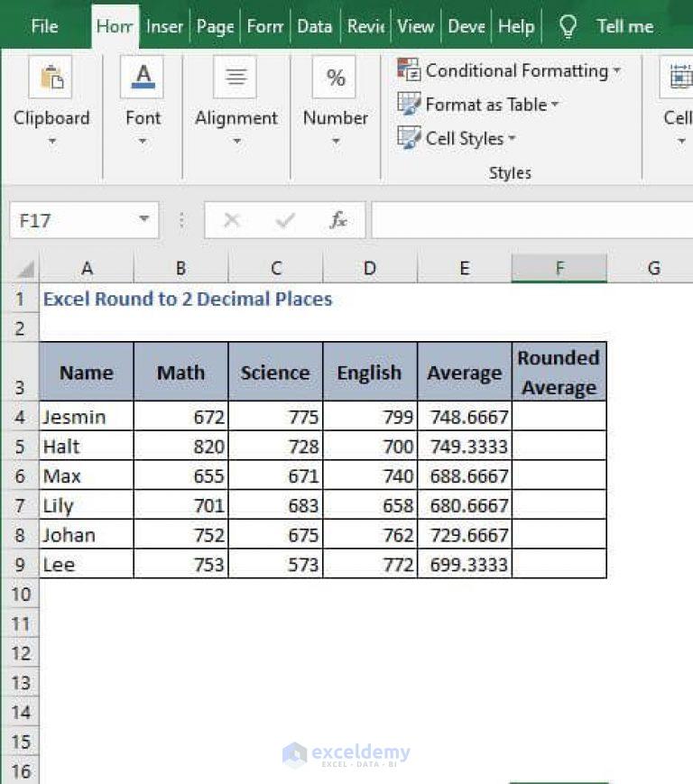Click the Alignment group icon
This screenshot has width=693, height=784.
click(x=236, y=77)
